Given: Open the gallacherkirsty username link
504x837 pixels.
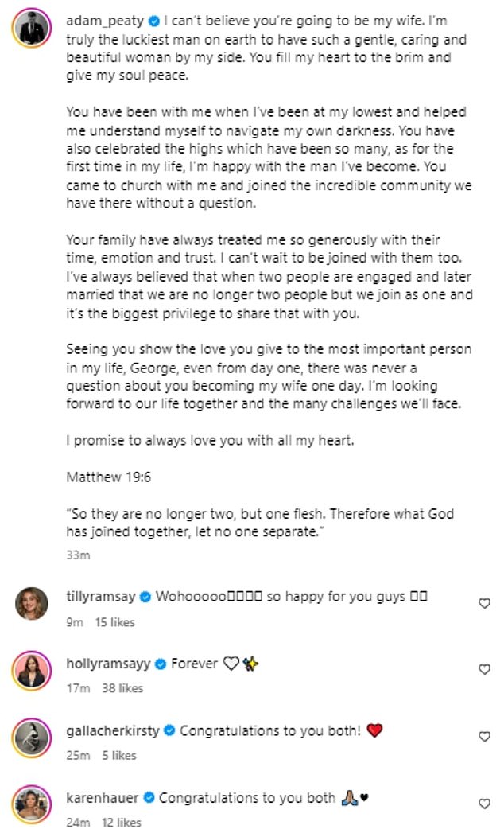Looking at the screenshot, I should 113,730.
